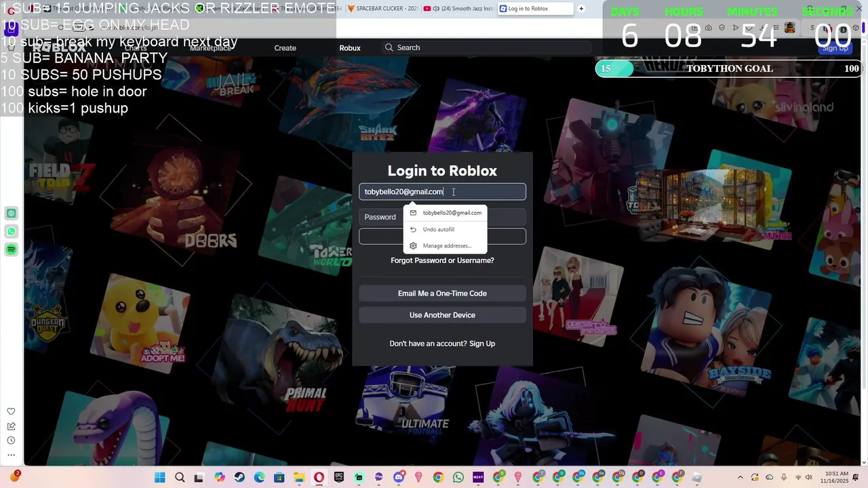The height and width of the screenshot is (488, 868).
Task: Open the teal AI chat sidebar icon
Action: 12,213
